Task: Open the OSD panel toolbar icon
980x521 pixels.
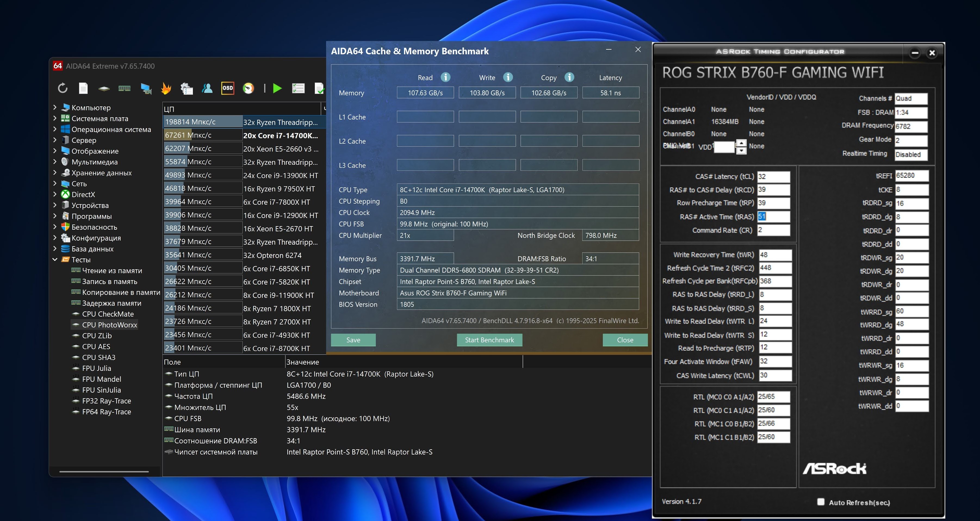Action: tap(228, 88)
